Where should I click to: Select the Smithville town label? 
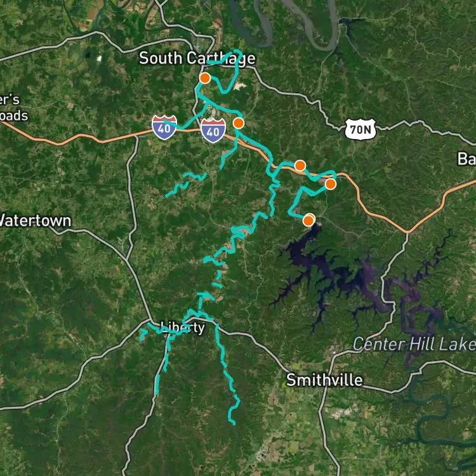324,380
